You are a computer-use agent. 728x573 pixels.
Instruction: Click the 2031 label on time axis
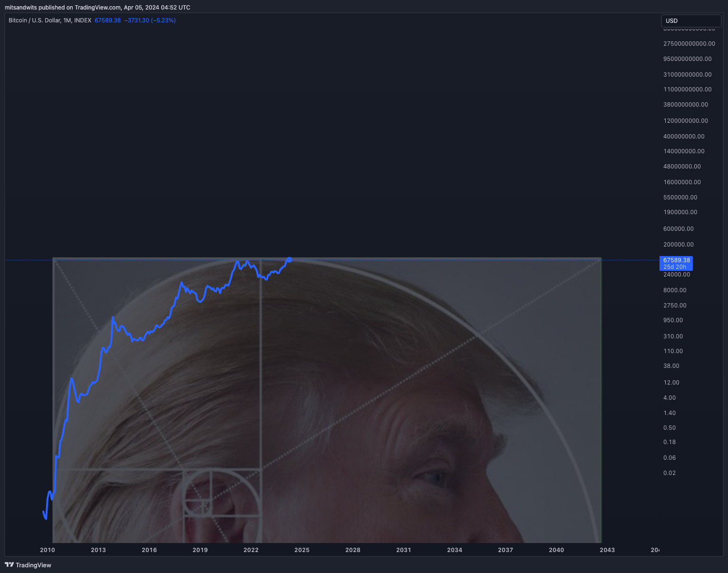pos(404,550)
